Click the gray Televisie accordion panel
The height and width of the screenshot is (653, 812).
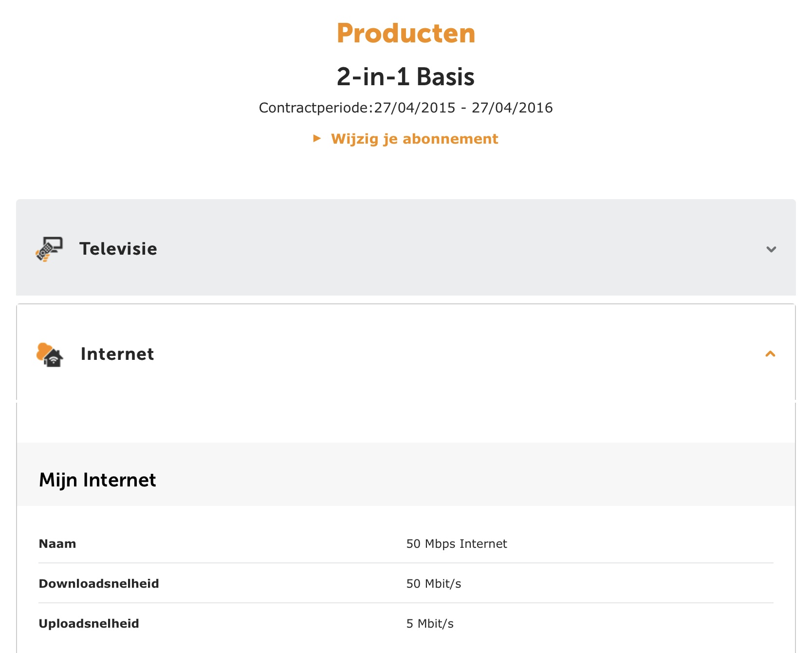406,247
